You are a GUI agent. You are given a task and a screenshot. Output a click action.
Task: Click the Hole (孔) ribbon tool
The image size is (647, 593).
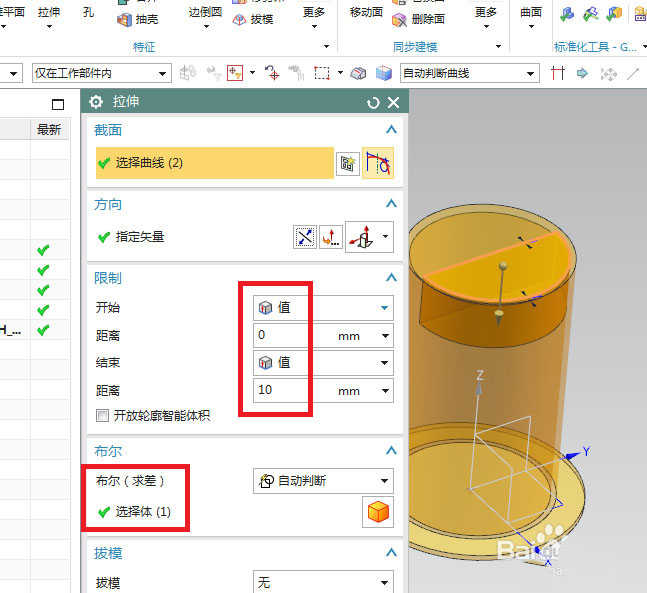88,12
